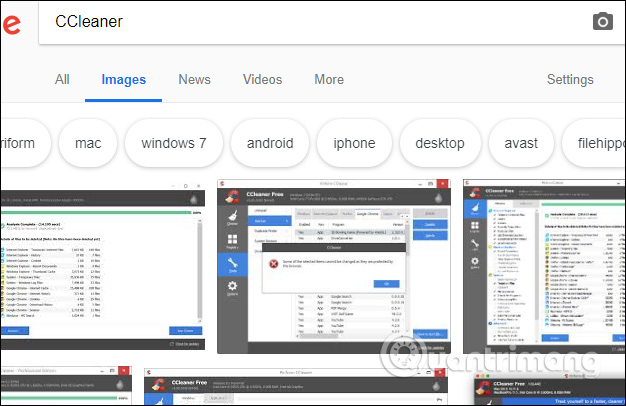The height and width of the screenshot is (406, 626).
Task: Open the Mac CCleaner Free thumbnail
Action: 550,389
